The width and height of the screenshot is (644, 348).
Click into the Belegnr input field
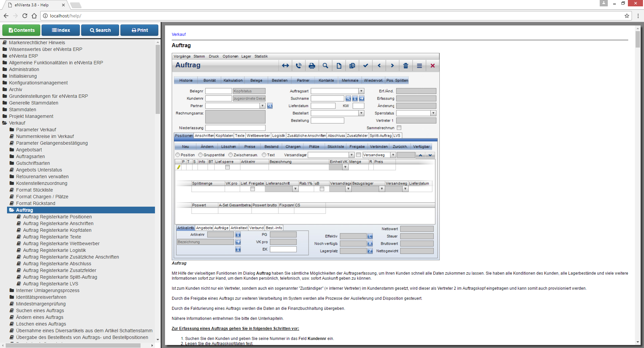[x=218, y=91]
